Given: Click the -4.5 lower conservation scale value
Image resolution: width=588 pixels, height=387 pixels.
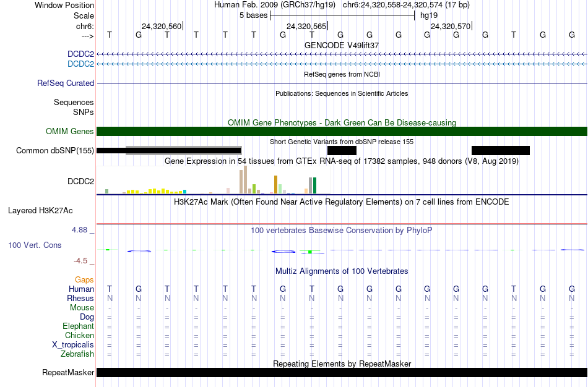Looking at the screenshot, I should click(80, 261).
